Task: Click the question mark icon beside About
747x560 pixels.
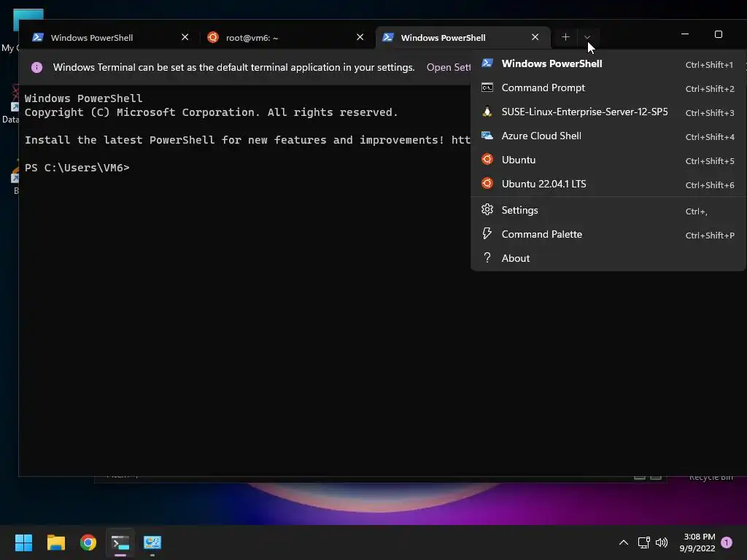Action: [x=487, y=257]
